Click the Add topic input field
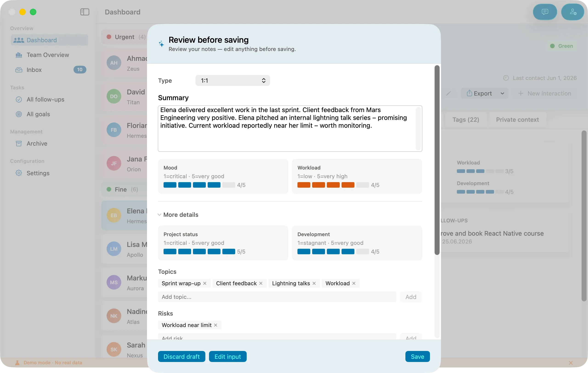588x373 pixels. click(x=277, y=297)
